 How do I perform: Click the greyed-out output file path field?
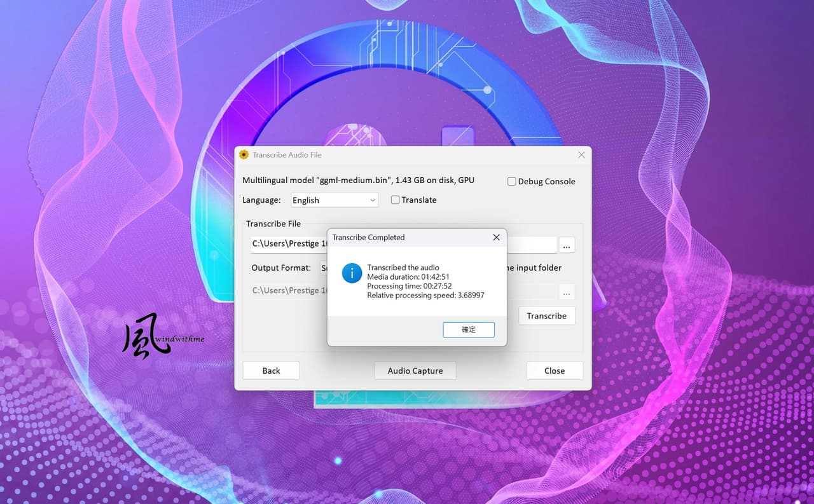click(x=289, y=291)
